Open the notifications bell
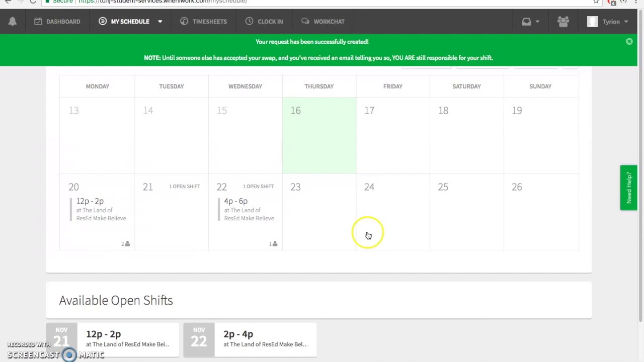Screen dimensions: 644x362 tap(13, 21)
